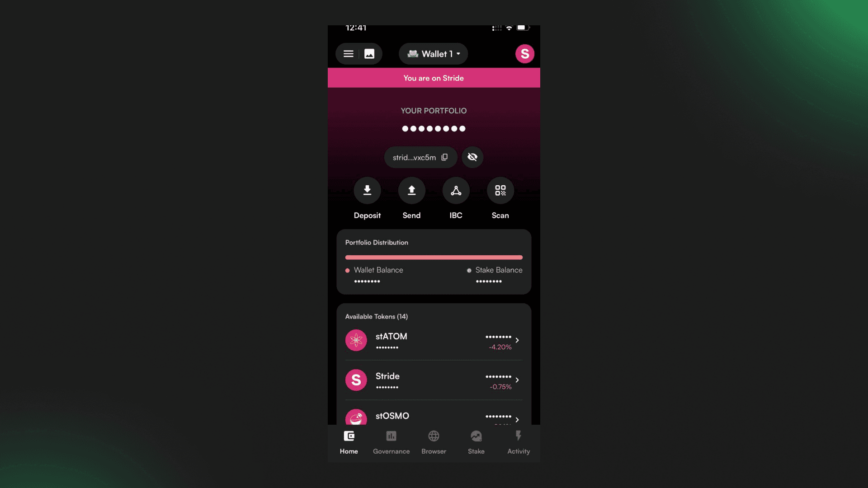
Task: Open the Governance tab
Action: (391, 441)
